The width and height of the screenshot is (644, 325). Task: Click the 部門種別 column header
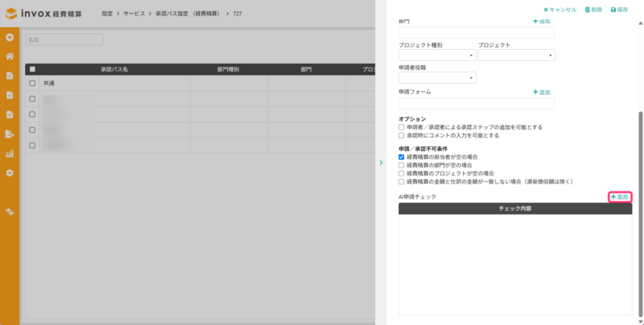pyautogui.click(x=229, y=69)
